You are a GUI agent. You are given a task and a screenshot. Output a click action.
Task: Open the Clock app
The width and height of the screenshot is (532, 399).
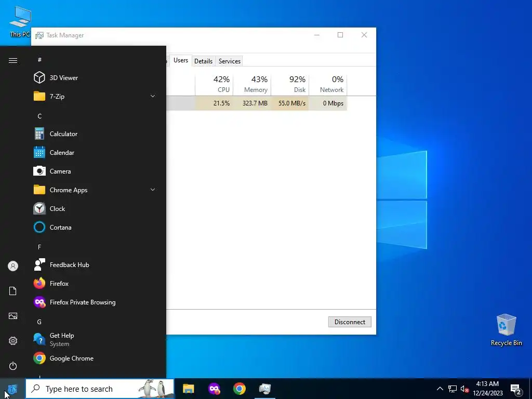click(x=96, y=209)
